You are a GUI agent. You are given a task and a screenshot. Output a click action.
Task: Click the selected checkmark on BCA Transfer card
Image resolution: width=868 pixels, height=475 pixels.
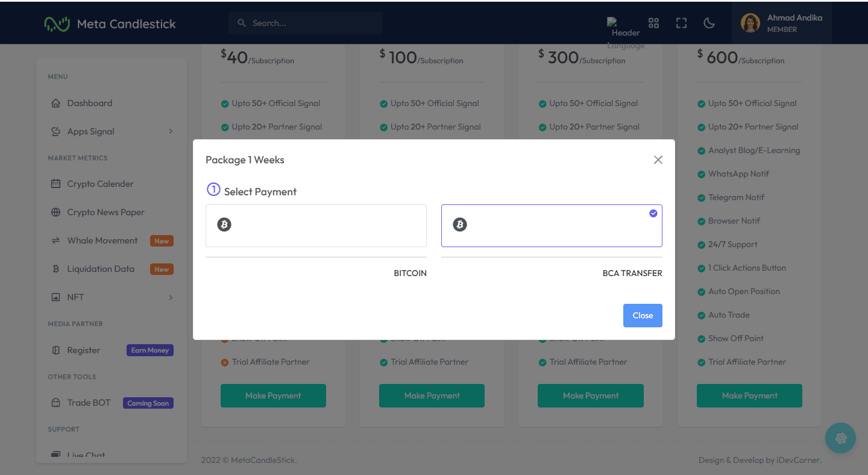653,213
